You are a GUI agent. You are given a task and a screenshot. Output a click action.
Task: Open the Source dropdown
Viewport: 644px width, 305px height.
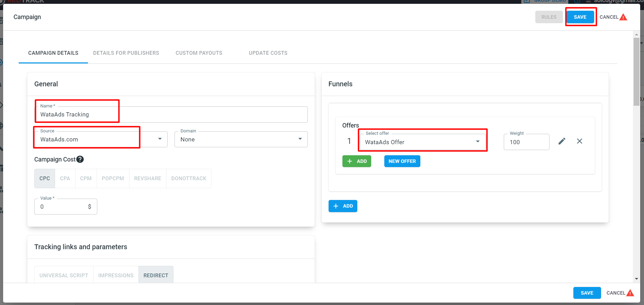[101, 139]
